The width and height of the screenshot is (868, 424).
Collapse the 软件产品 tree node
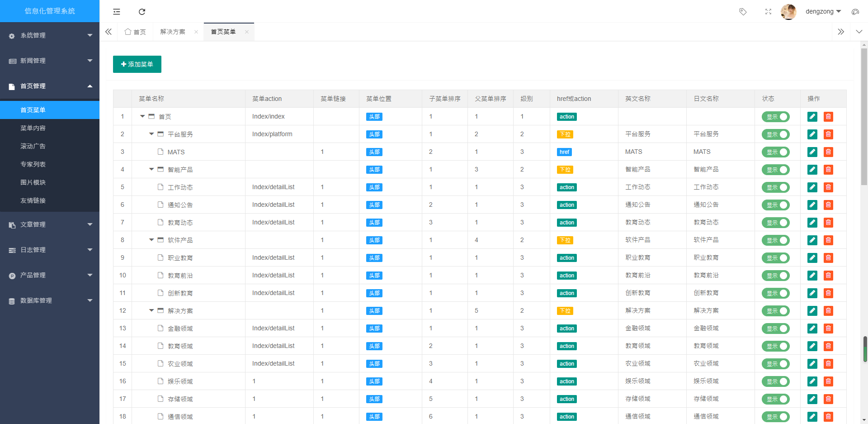pyautogui.click(x=151, y=240)
